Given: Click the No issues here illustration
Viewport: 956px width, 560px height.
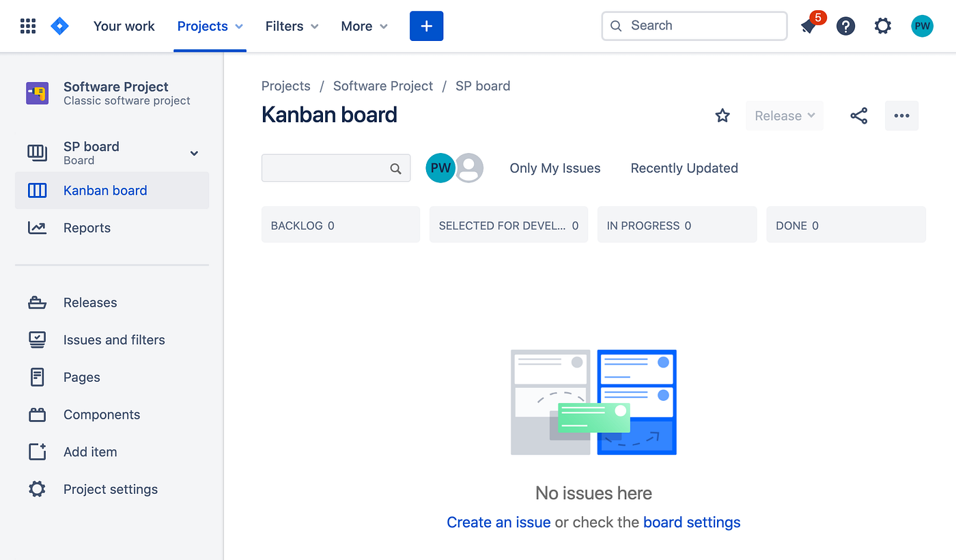Looking at the screenshot, I should coord(593,402).
